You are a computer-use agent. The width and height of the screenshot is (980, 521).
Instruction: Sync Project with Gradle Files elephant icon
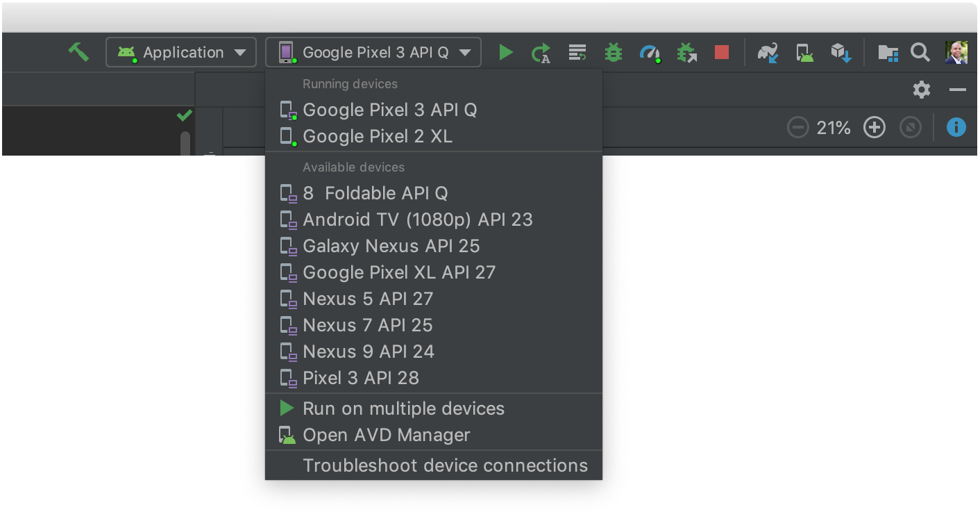[x=767, y=52]
